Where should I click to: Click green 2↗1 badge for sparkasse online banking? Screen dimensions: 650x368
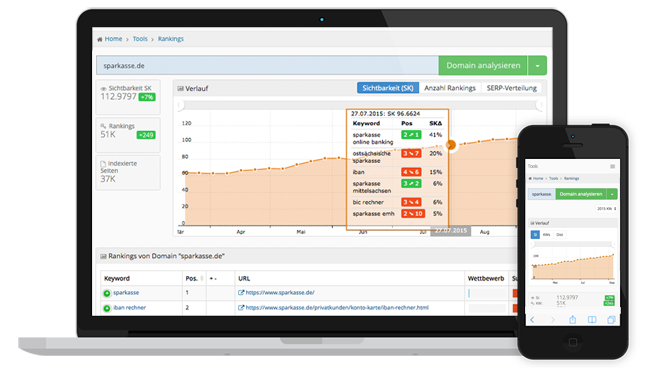(x=411, y=135)
